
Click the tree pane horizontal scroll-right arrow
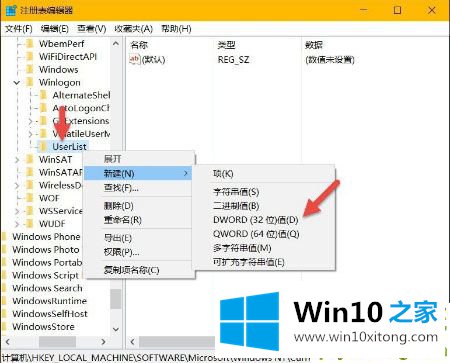104,342
